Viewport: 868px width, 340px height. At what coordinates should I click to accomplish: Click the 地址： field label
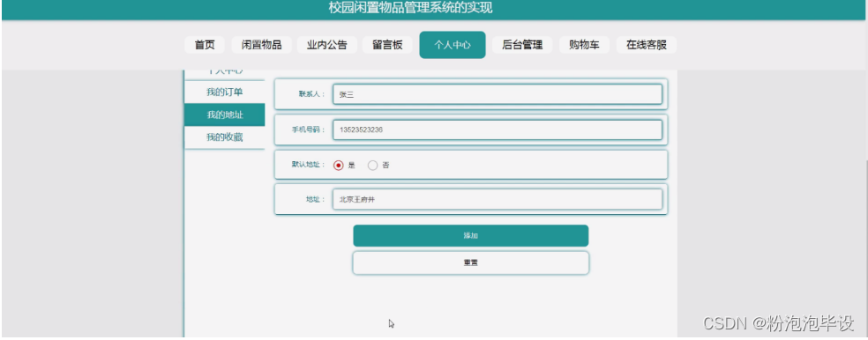pyautogui.click(x=316, y=200)
